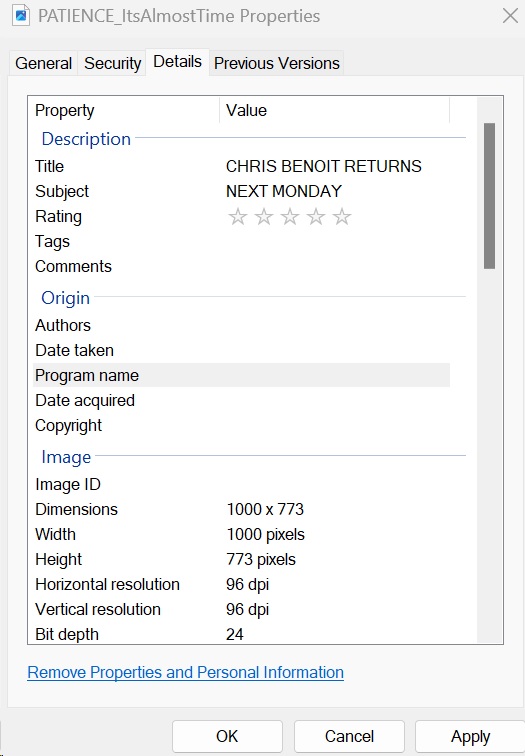525x756 pixels.
Task: Set rating to five stars
Action: pos(342,216)
